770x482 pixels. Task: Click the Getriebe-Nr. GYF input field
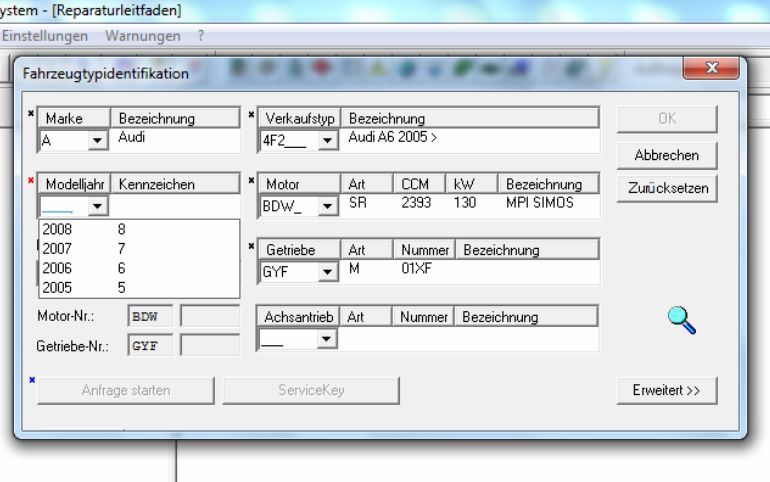[150, 346]
